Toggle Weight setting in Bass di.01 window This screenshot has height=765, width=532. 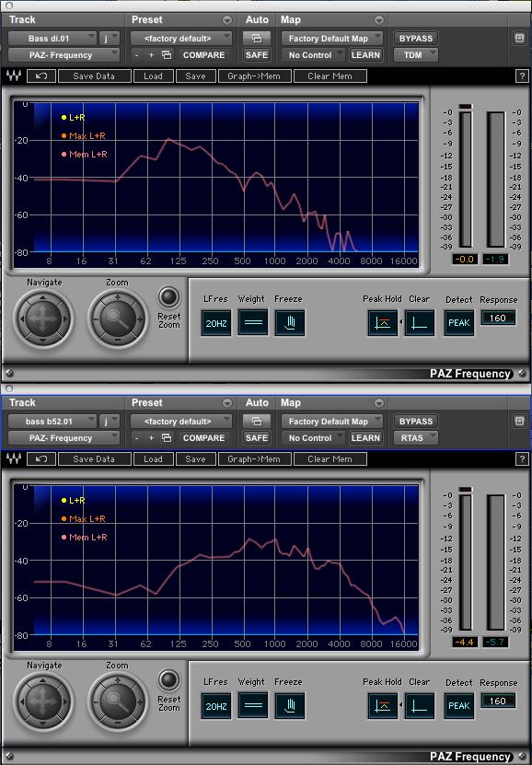252,322
